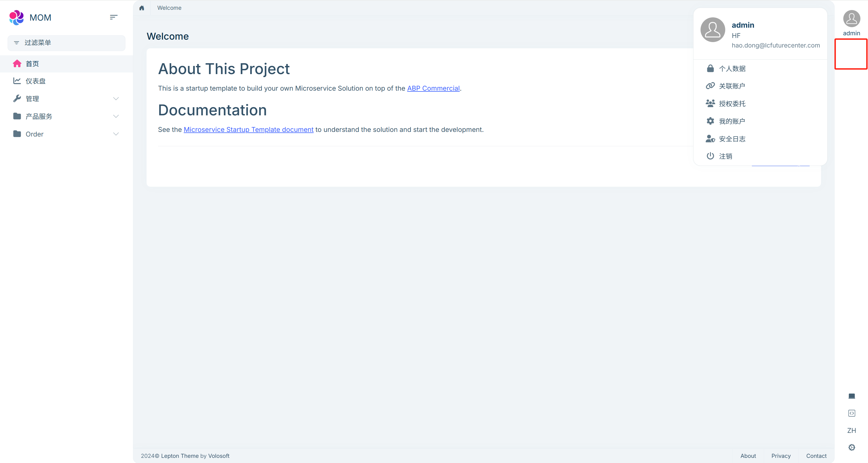Viewport: 868px width, 463px height.
Task: Click the admin avatar in the top-right corner
Action: coord(851,19)
